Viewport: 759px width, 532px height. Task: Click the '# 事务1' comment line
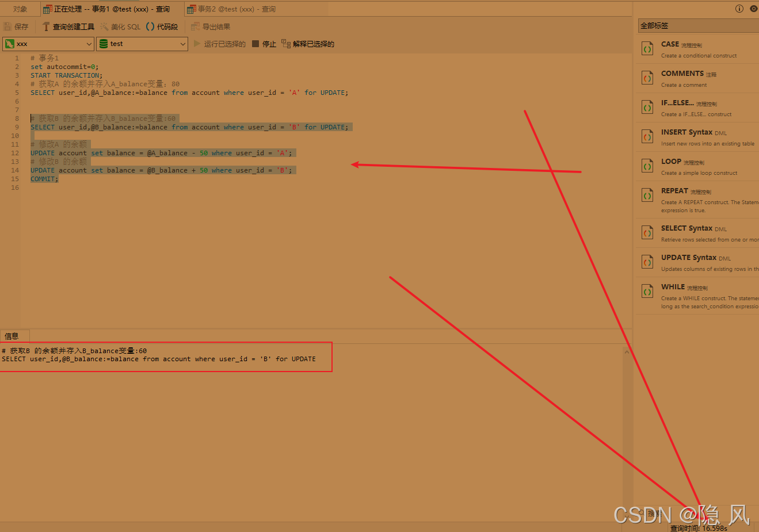click(44, 58)
